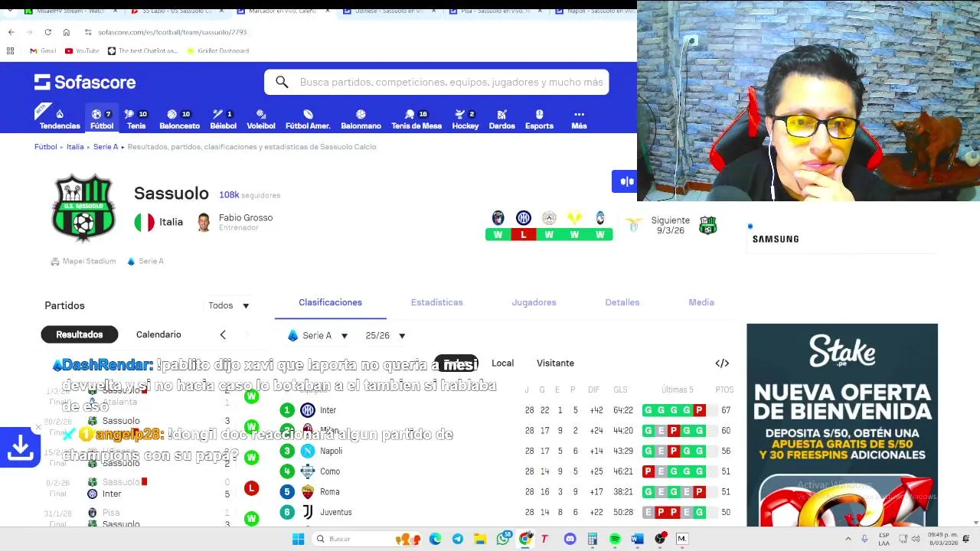Switch to the Estadísticas tab
980x551 pixels.
pyautogui.click(x=436, y=302)
